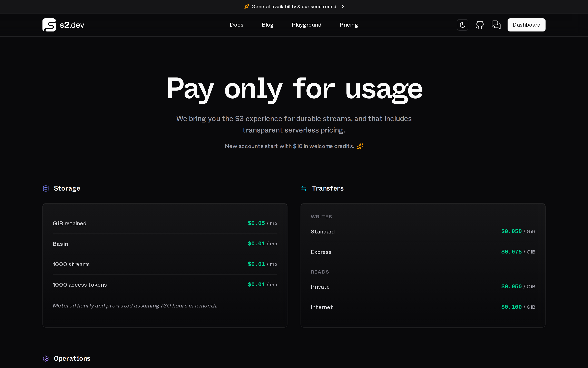Viewport: 588px width, 368px height.
Task: Click the 1000 access tokens label
Action: coord(79,285)
